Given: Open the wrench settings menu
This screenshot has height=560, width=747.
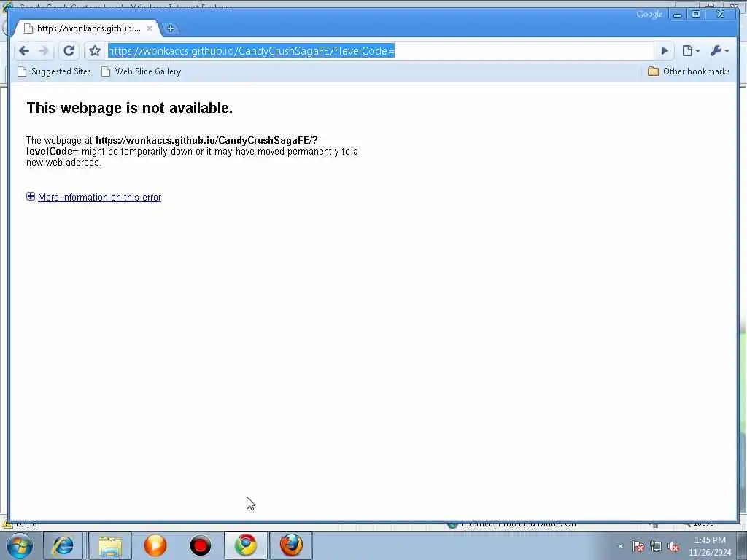Looking at the screenshot, I should click(719, 50).
